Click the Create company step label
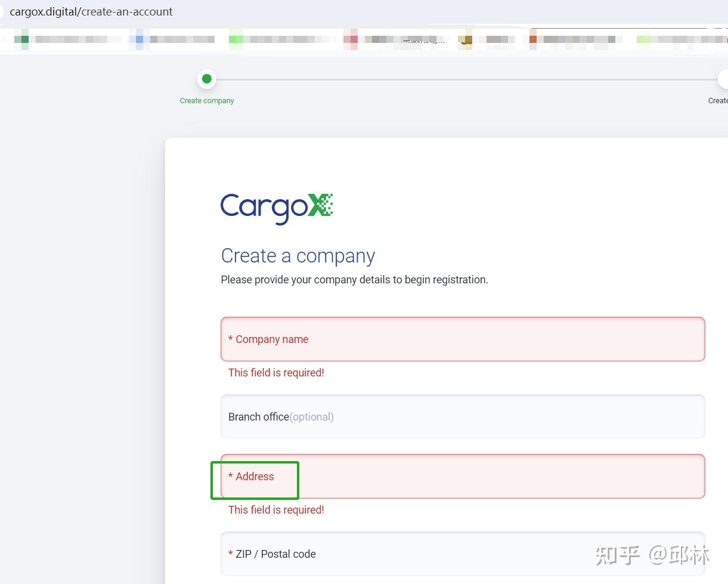 [206, 100]
